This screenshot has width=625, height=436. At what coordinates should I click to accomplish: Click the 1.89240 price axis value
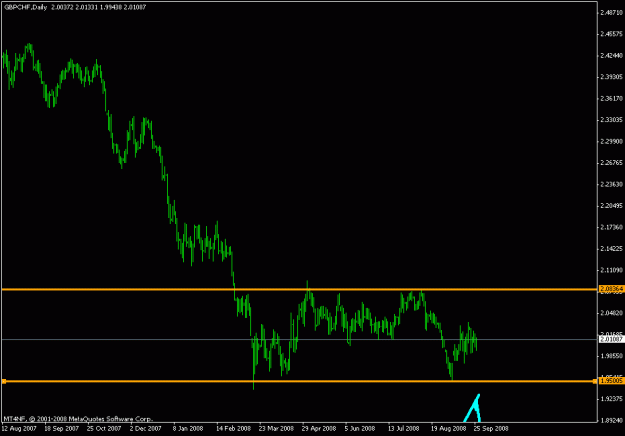pyautogui.click(x=611, y=420)
